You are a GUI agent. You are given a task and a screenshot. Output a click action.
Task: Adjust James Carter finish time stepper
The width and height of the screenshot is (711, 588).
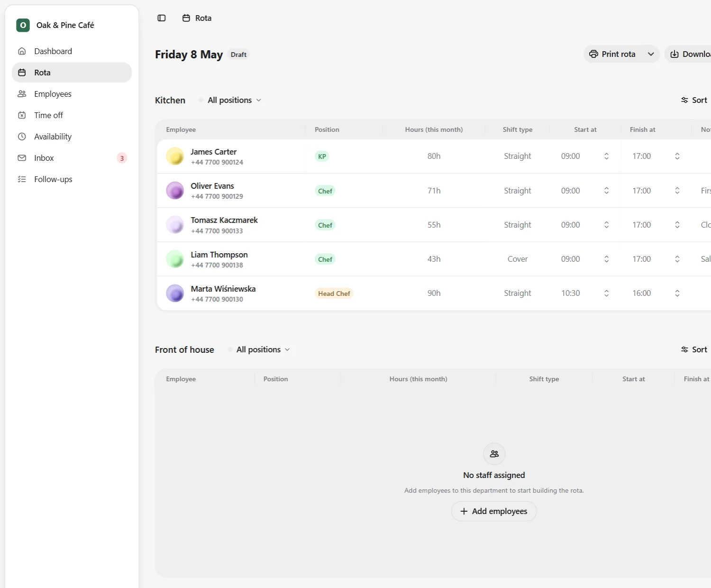677,156
